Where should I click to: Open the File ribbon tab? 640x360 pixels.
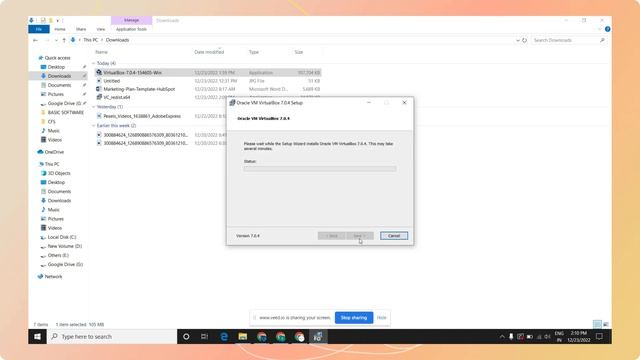click(39, 29)
